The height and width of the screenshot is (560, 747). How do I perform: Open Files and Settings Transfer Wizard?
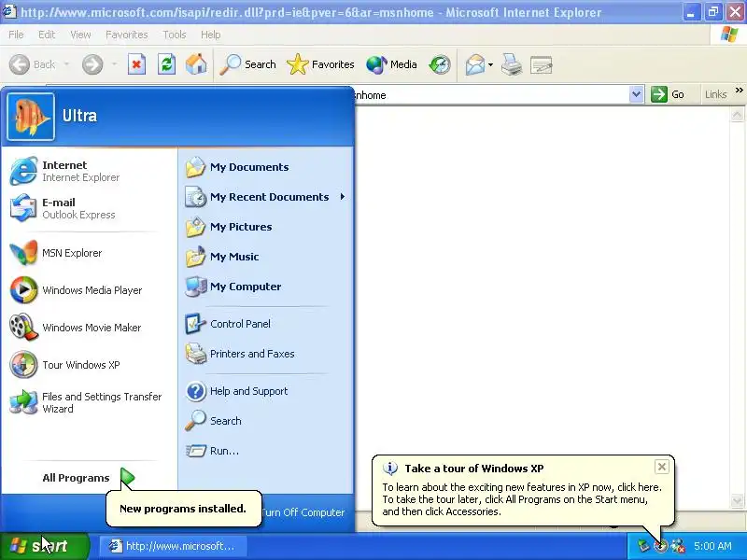89,402
